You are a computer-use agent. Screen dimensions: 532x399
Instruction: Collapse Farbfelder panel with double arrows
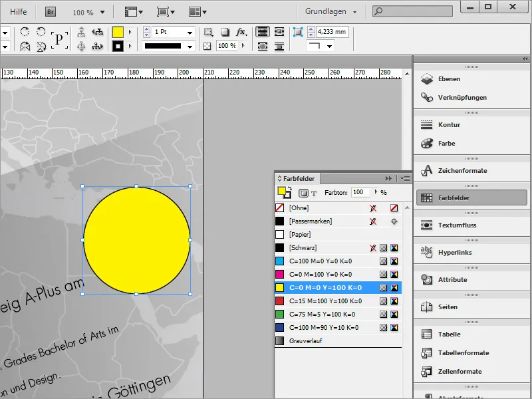pos(388,178)
